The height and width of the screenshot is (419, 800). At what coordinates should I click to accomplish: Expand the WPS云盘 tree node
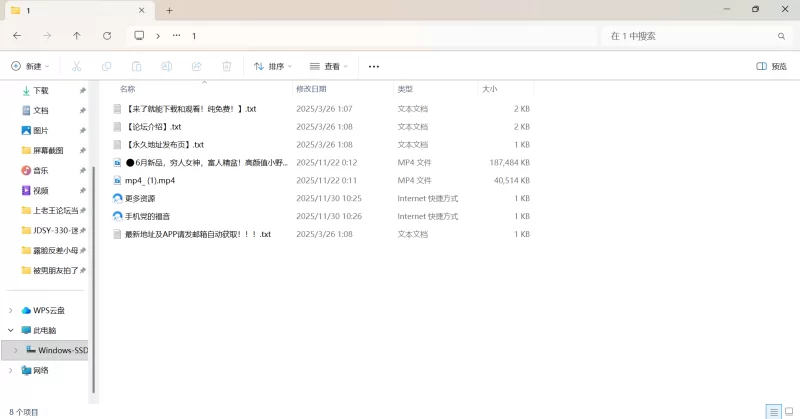pos(11,310)
